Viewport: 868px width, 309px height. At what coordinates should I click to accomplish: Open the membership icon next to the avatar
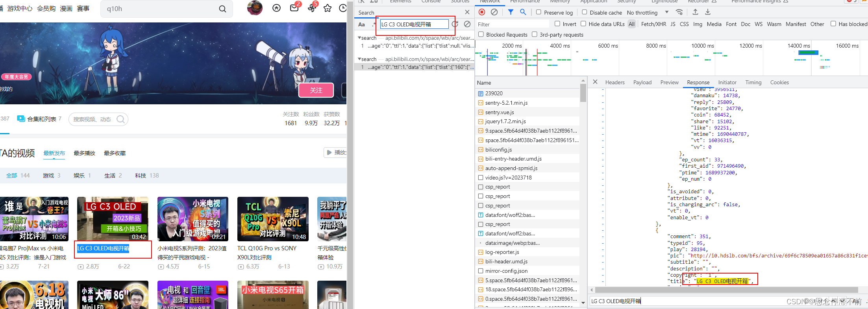(277, 8)
